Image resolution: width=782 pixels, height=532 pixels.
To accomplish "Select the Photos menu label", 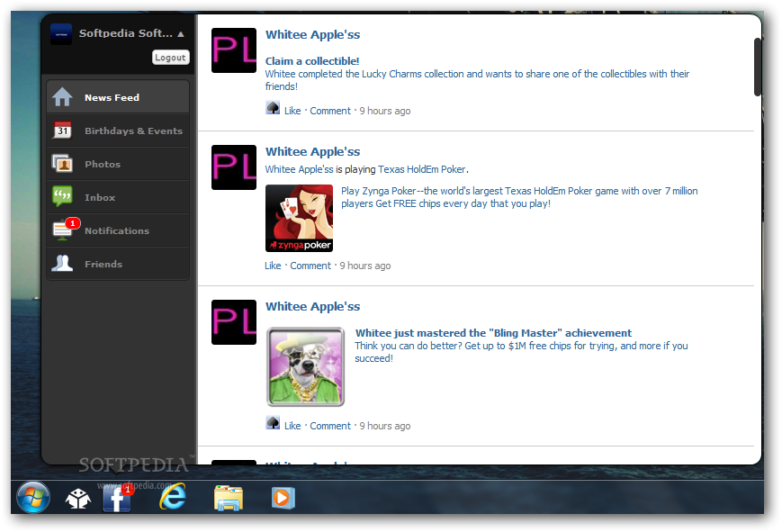I will click(x=103, y=164).
